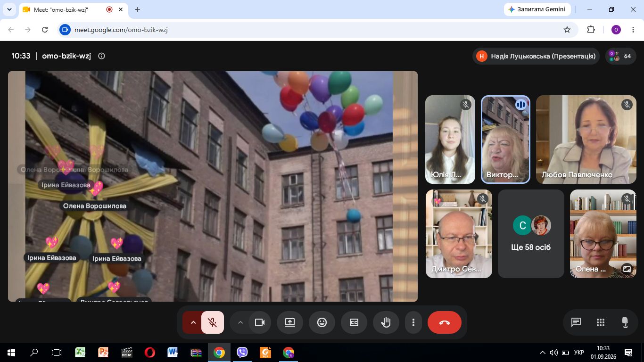Open the Chrome tab search dropdown
The width and height of the screenshot is (644, 362).
coord(8,9)
